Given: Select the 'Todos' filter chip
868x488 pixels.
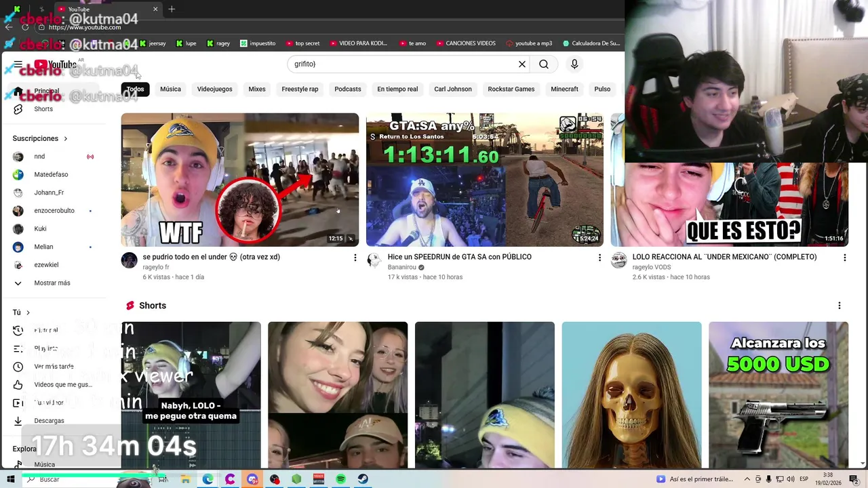Looking at the screenshot, I should pyautogui.click(x=135, y=89).
